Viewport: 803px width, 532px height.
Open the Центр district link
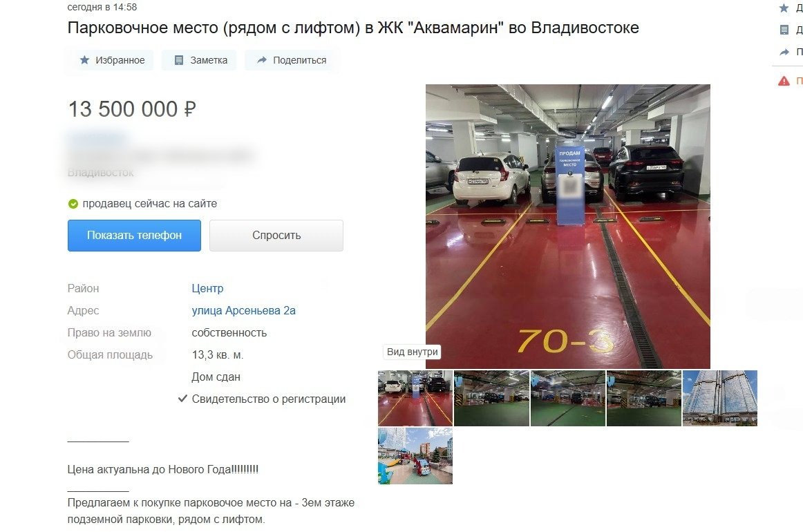point(207,288)
